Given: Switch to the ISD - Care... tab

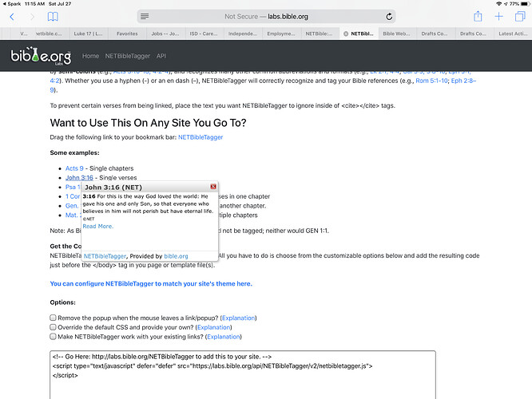Looking at the screenshot, I should (204, 34).
